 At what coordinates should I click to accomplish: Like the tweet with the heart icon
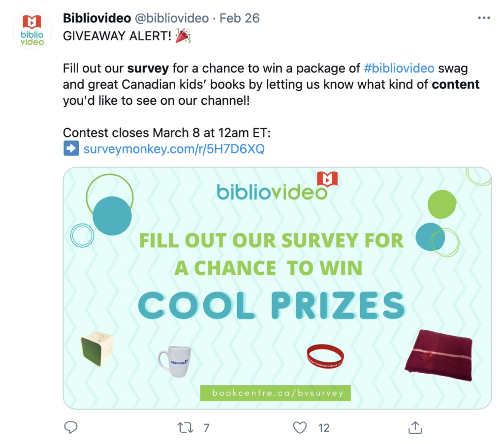300,428
